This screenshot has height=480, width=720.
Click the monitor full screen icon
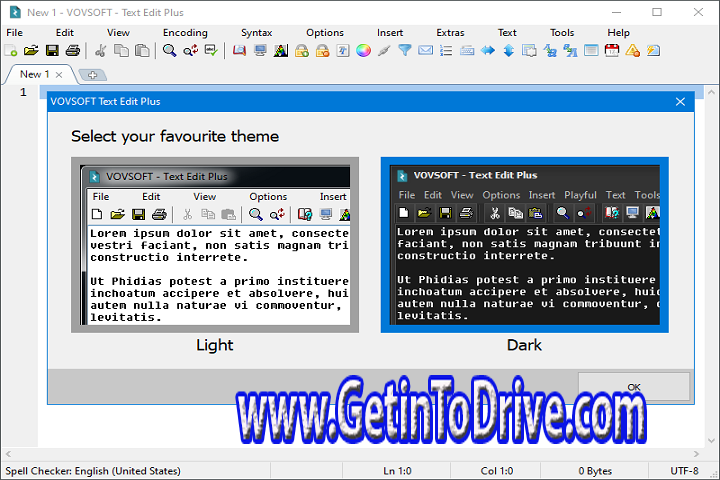(x=260, y=51)
